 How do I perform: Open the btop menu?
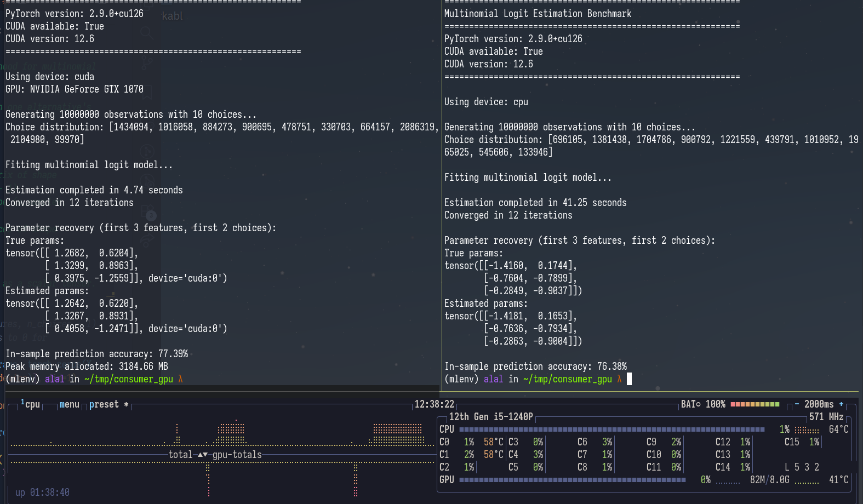click(70, 404)
